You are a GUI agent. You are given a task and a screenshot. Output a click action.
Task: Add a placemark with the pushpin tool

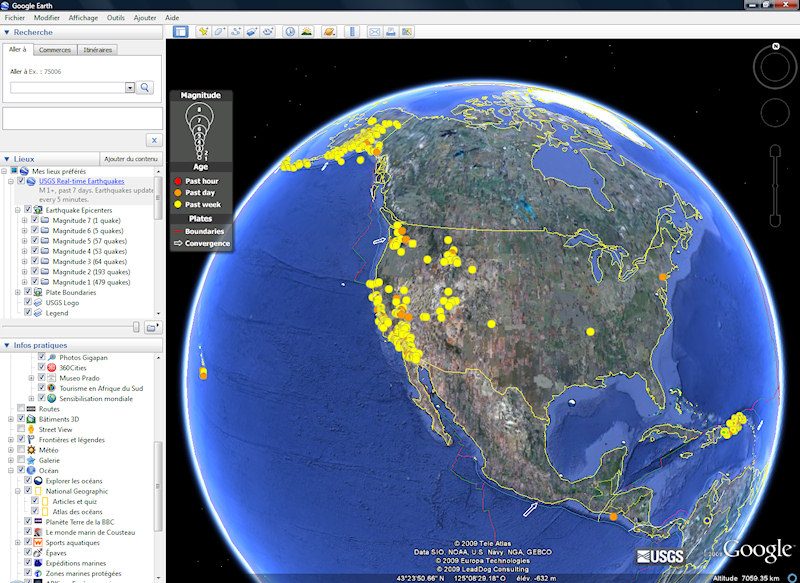coord(203,32)
